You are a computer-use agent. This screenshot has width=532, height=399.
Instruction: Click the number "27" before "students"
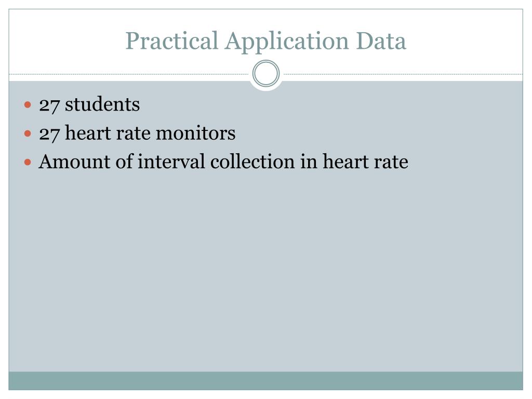pyautogui.click(x=49, y=105)
